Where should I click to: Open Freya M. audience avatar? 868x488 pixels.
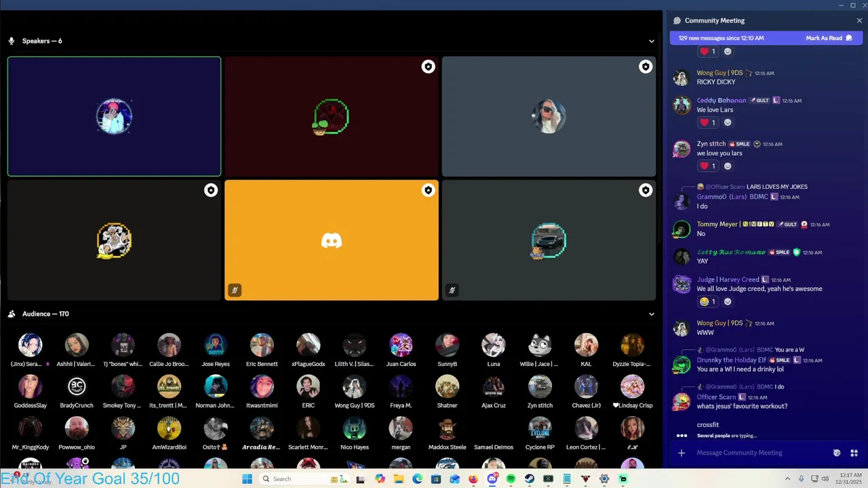click(x=401, y=386)
